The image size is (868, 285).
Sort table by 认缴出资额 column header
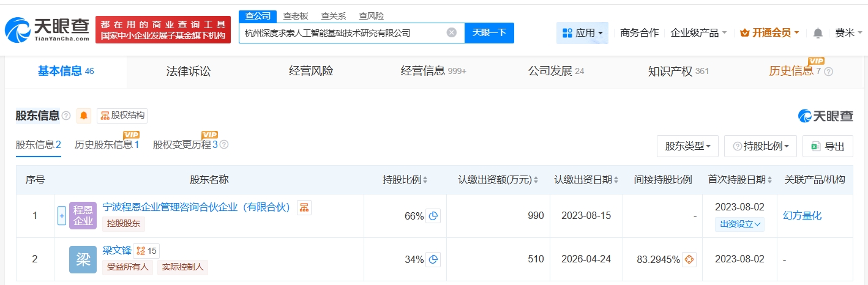pos(498,180)
